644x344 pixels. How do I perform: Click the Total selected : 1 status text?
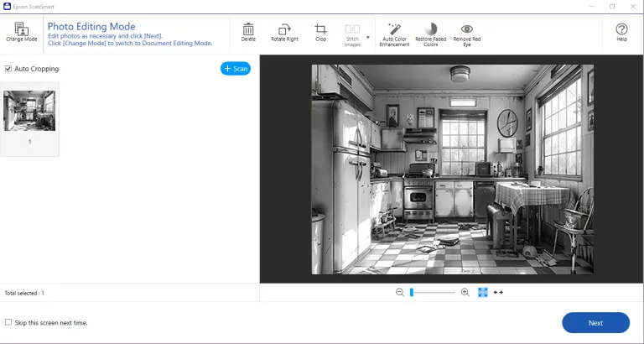point(24,293)
